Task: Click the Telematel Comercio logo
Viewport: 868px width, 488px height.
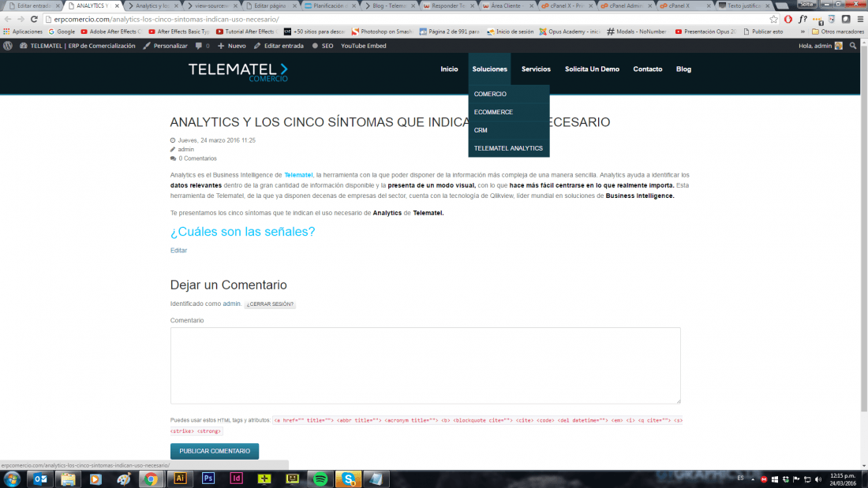Action: [x=238, y=72]
